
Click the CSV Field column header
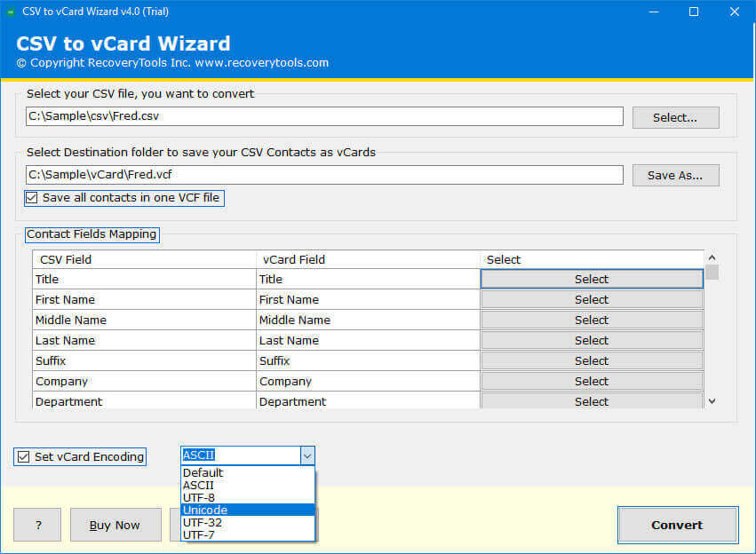[x=144, y=259]
